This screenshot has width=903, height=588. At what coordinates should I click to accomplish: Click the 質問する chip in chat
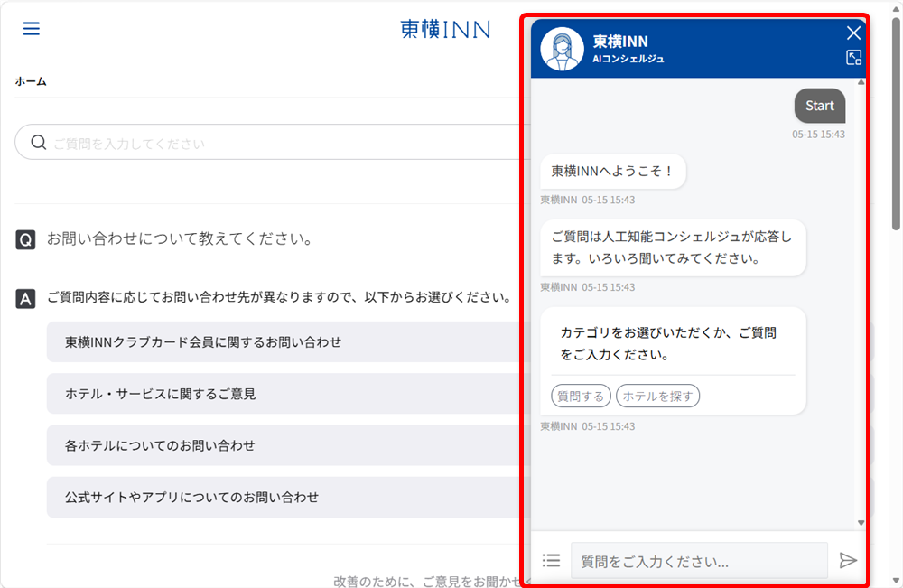coord(581,397)
